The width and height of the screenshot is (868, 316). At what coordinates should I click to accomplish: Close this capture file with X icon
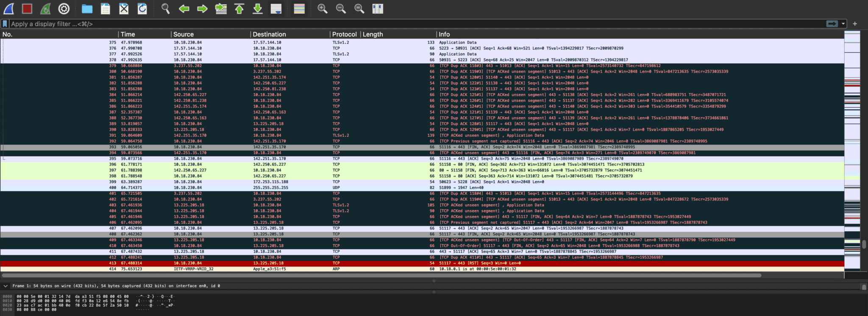(x=124, y=8)
